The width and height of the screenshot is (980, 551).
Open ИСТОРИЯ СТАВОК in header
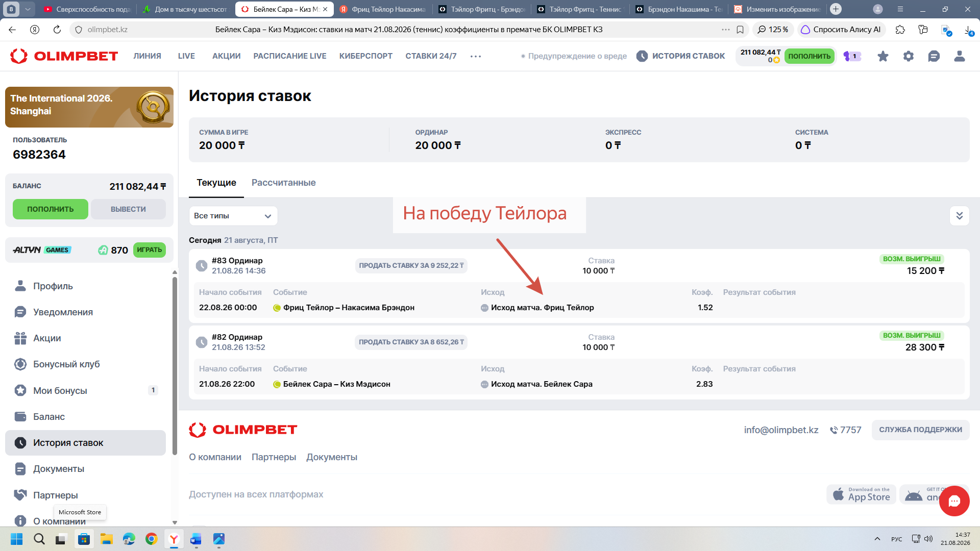tap(681, 56)
